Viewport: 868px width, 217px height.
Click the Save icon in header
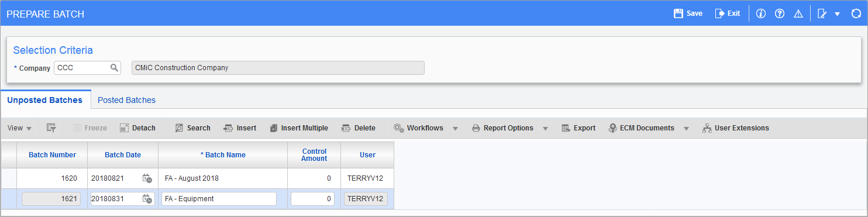(678, 13)
